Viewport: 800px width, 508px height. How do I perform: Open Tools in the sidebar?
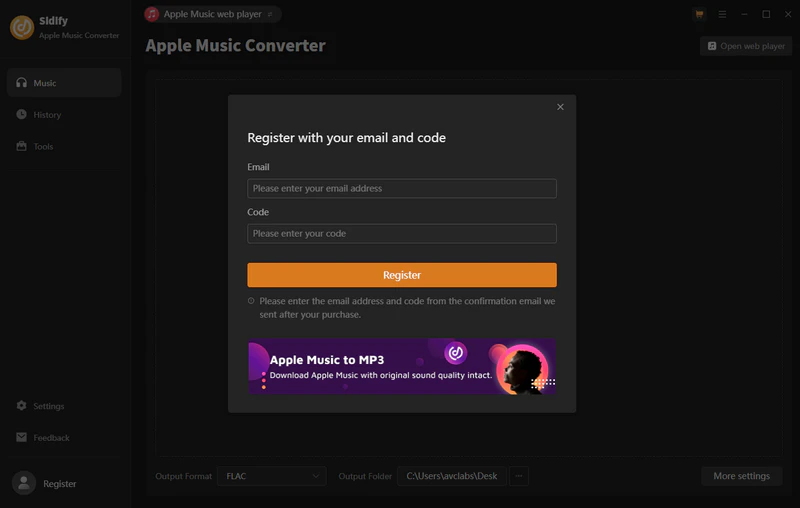tap(64, 146)
